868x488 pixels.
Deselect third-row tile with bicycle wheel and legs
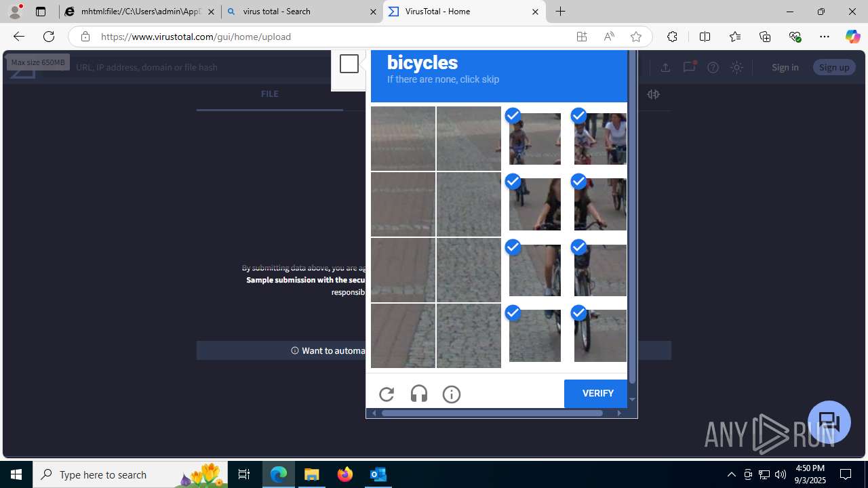click(534, 270)
